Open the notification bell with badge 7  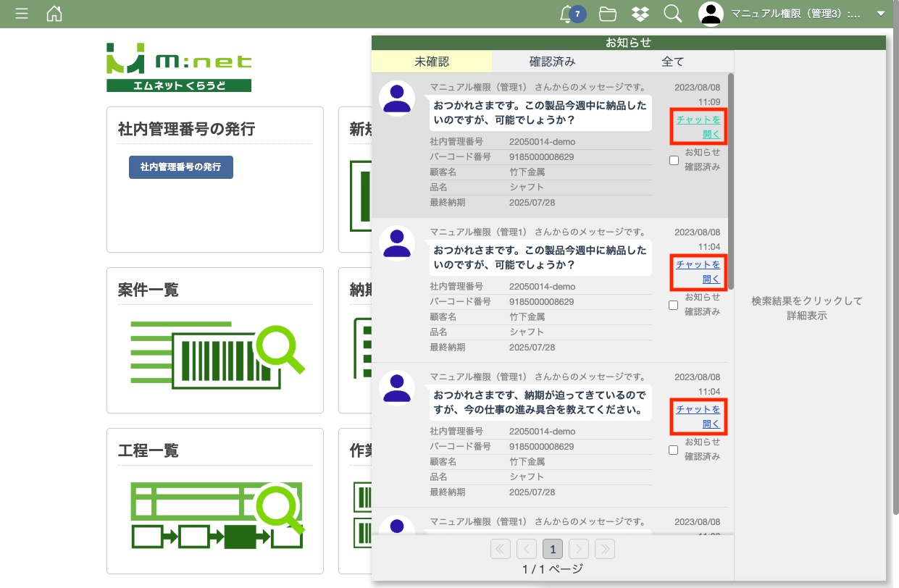pyautogui.click(x=568, y=14)
